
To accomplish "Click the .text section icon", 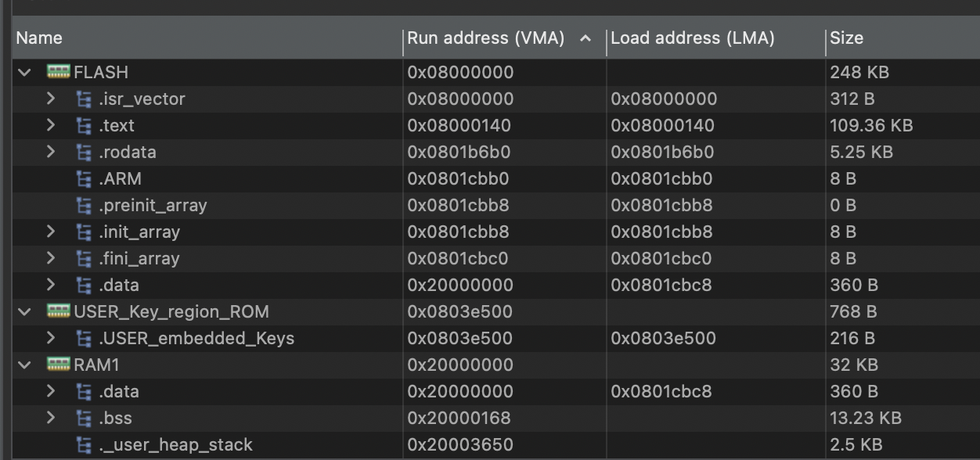I will point(82,125).
